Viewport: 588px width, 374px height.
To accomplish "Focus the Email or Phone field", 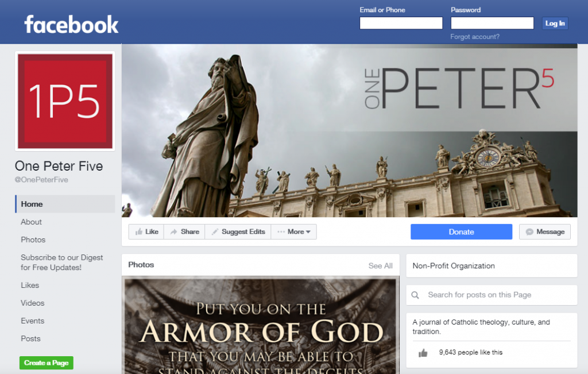I will 401,23.
